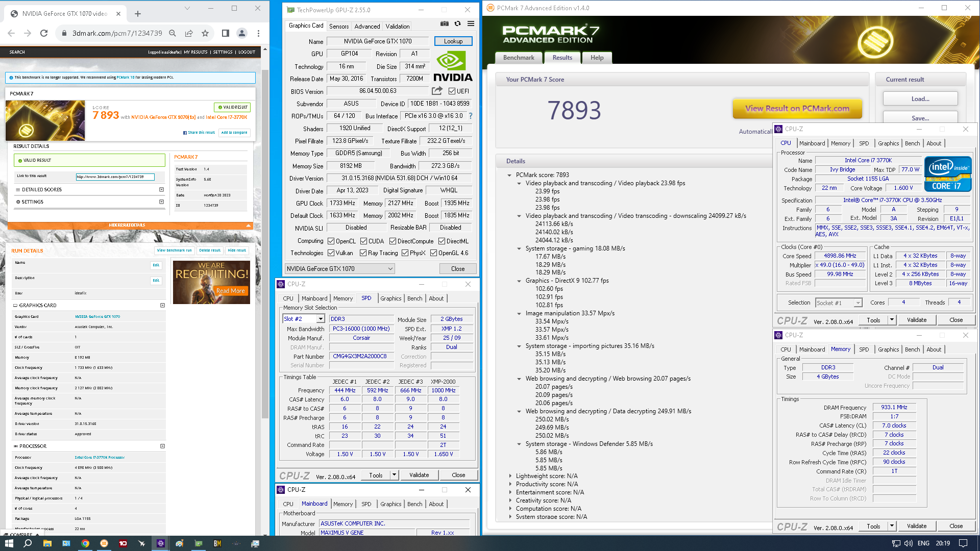Open the notification center tray icon
Image resolution: width=980 pixels, height=551 pixels.
(963, 543)
